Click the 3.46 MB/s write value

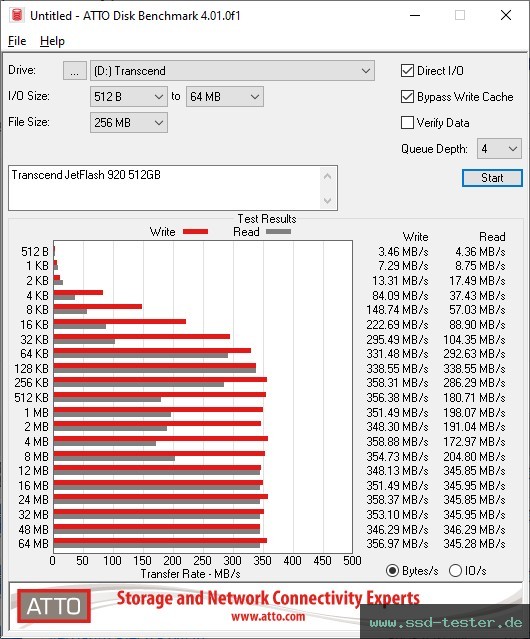(x=403, y=252)
